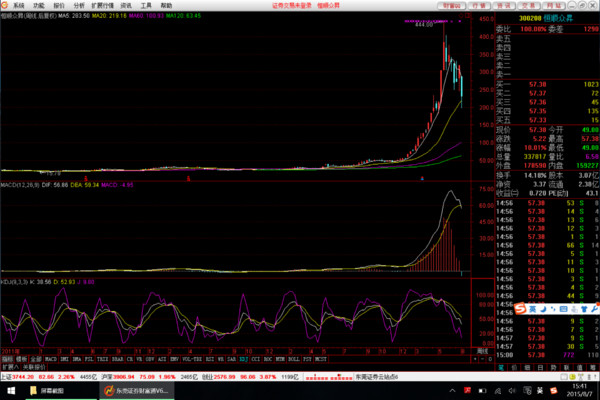Switch to the RSI indicator

click(x=210, y=359)
